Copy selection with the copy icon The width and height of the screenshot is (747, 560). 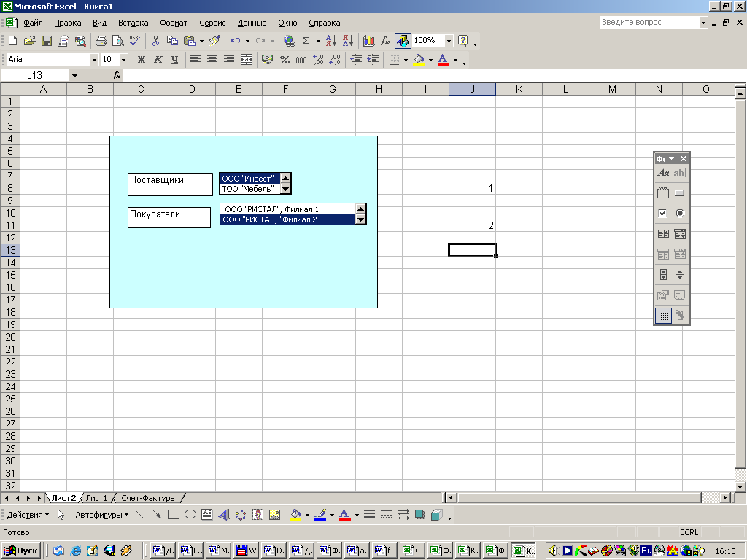pyautogui.click(x=172, y=41)
